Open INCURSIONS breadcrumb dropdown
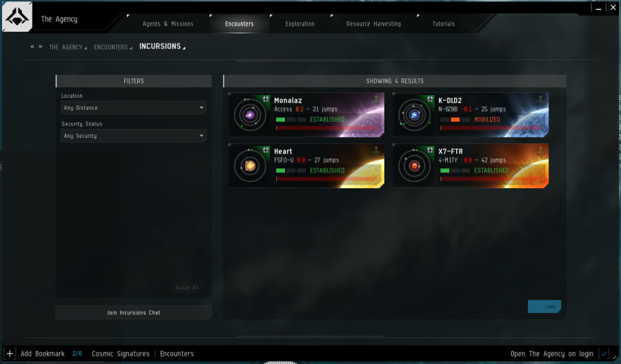Screen dimensions: 621x364 tap(162, 46)
